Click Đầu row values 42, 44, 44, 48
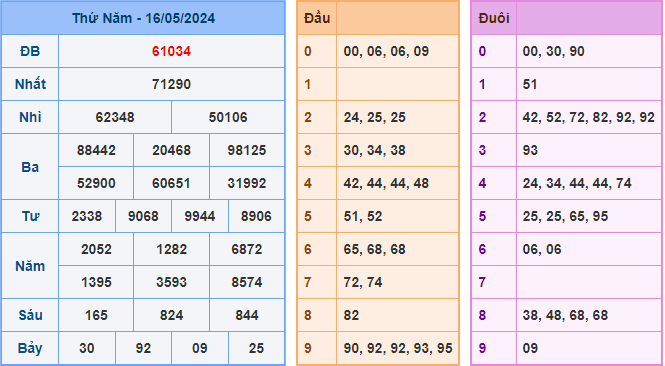This screenshot has height=366, width=665. (x=386, y=184)
